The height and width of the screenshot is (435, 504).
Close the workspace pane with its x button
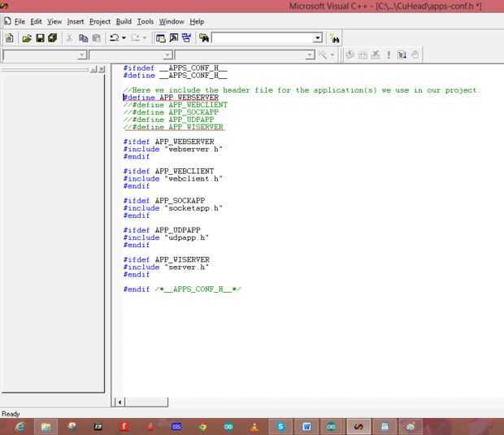point(102,70)
